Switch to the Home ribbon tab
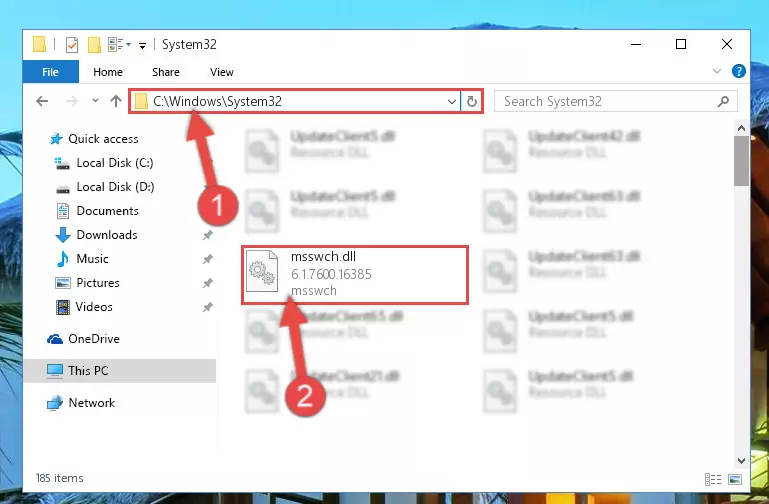 [x=108, y=72]
